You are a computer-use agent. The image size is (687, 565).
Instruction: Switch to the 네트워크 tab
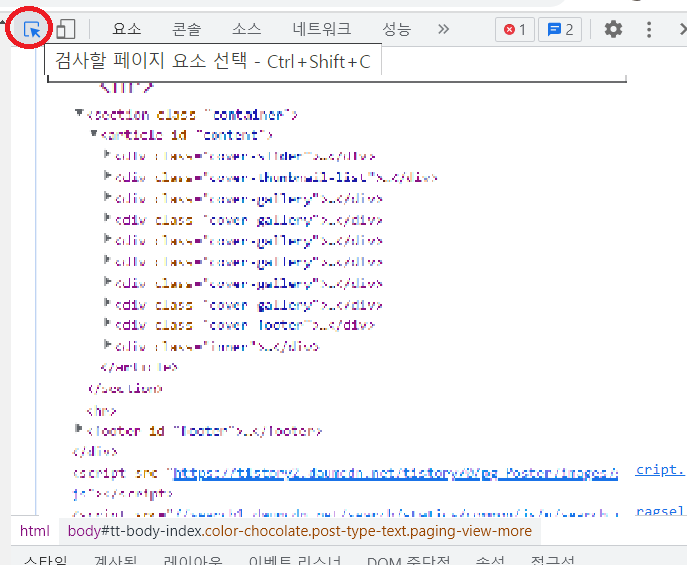pos(322,29)
